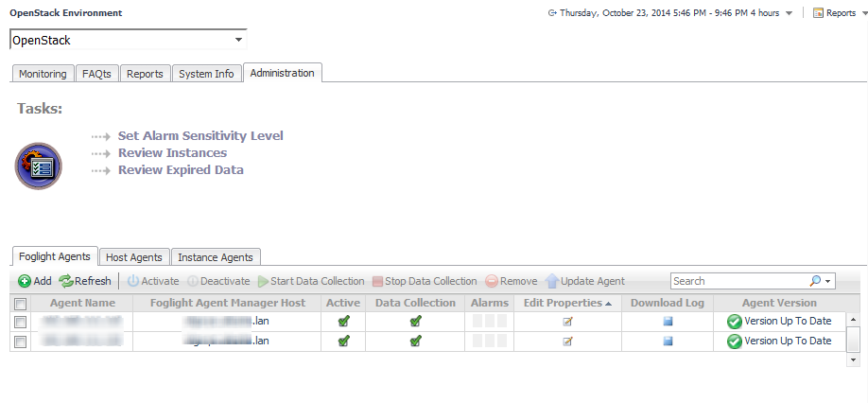Check the first agent row checkbox
Image resolution: width=868 pixels, height=403 pixels.
20,322
